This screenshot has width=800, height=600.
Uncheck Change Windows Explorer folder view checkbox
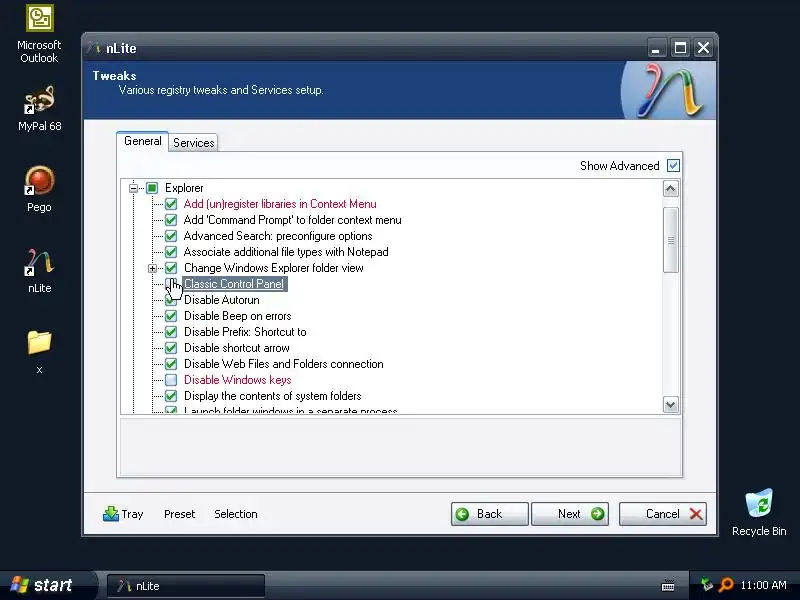coord(171,268)
